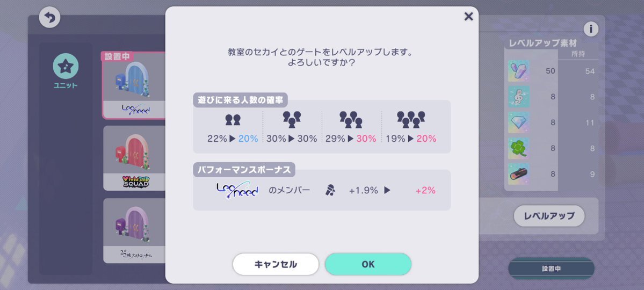The height and width of the screenshot is (290, 644).
Task: Confirm level up with OK button
Action: 368,264
